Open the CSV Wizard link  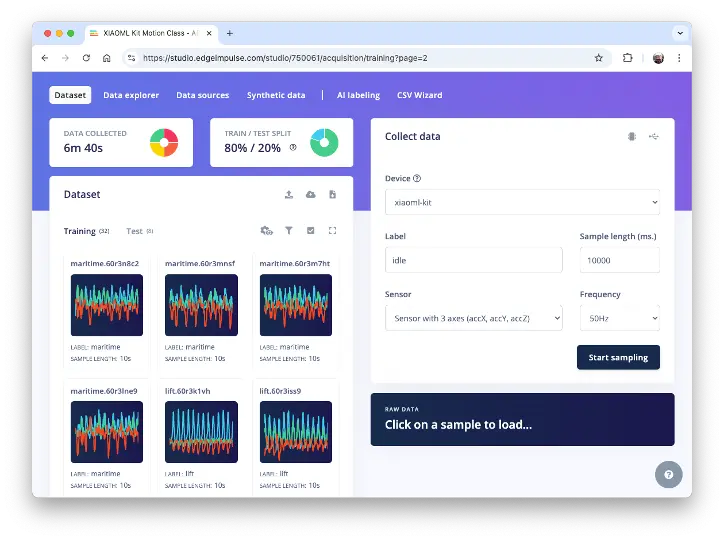(419, 95)
